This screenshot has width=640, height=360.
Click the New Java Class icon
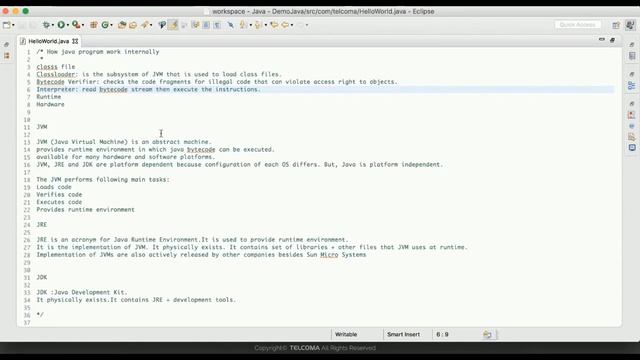105,25
